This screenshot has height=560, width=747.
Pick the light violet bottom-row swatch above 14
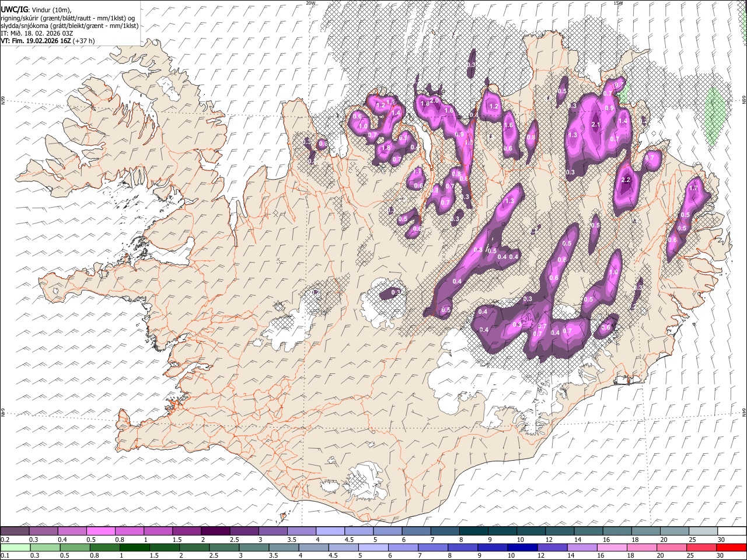point(581,548)
